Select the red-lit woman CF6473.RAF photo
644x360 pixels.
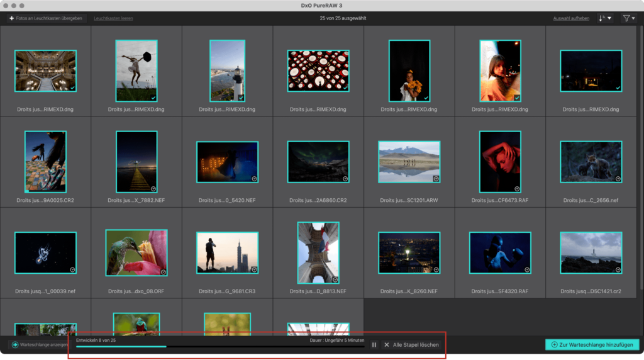pyautogui.click(x=500, y=162)
